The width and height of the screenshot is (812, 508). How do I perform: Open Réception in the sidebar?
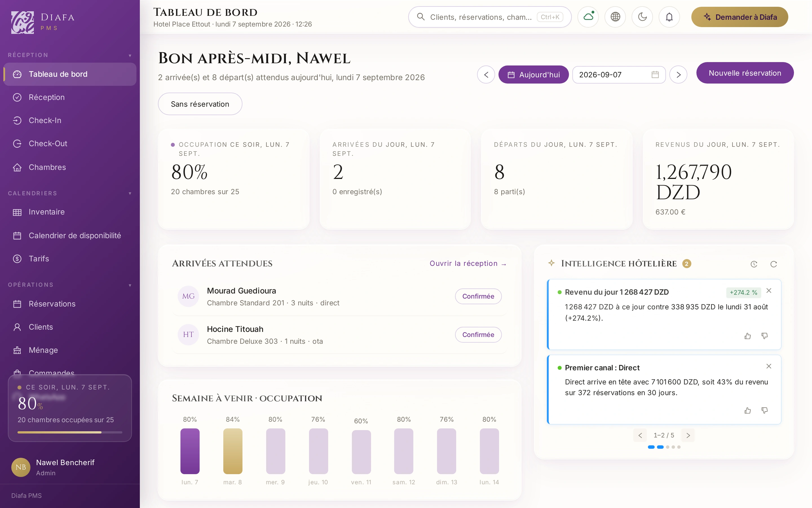tap(70, 97)
